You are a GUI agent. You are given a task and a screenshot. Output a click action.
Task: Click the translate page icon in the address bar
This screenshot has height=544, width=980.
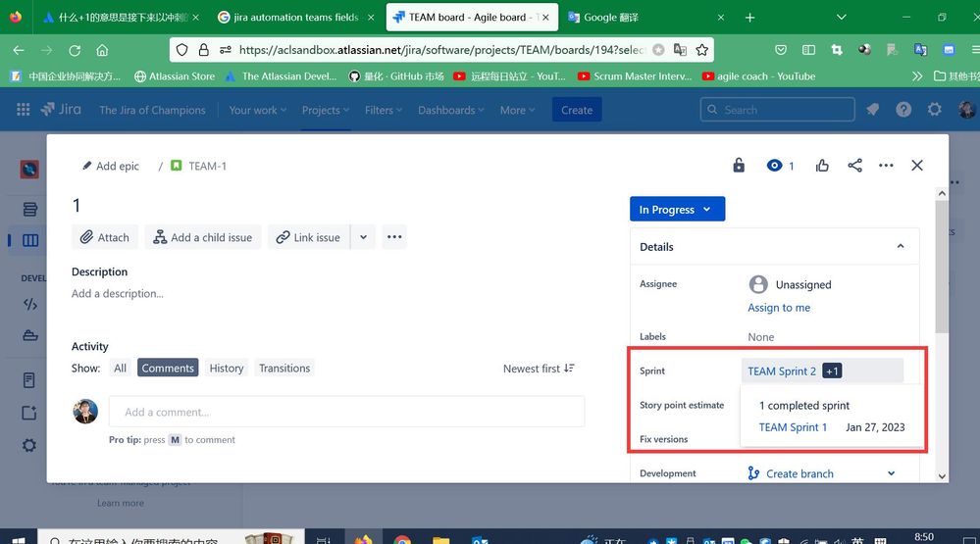point(680,50)
